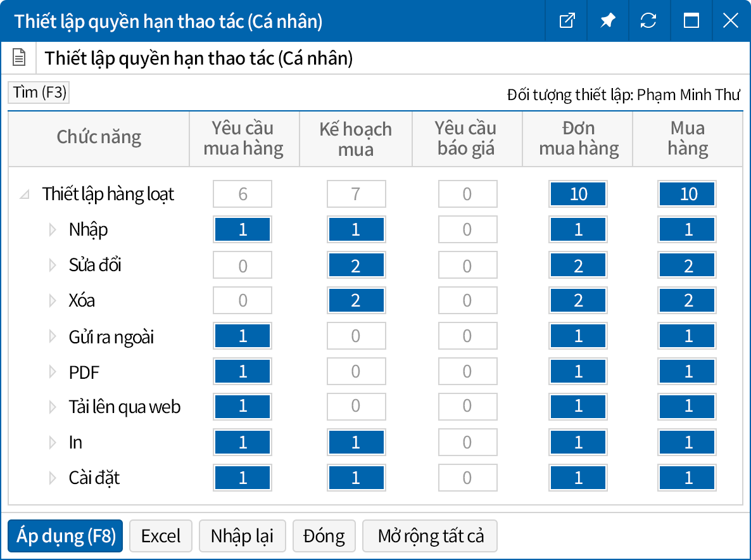The image size is (751, 560).
Task: Click the open in new window icon
Action: pyautogui.click(x=567, y=21)
